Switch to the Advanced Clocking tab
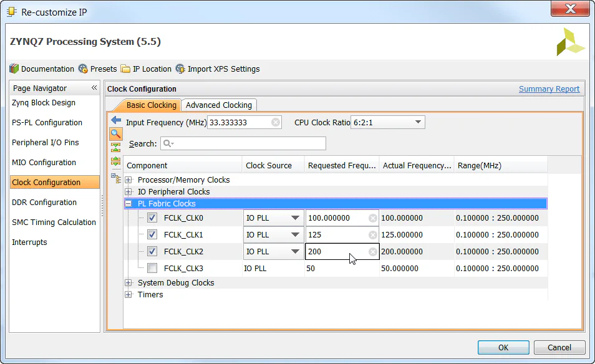Screen dimensions: 595x364 pyautogui.click(x=219, y=105)
